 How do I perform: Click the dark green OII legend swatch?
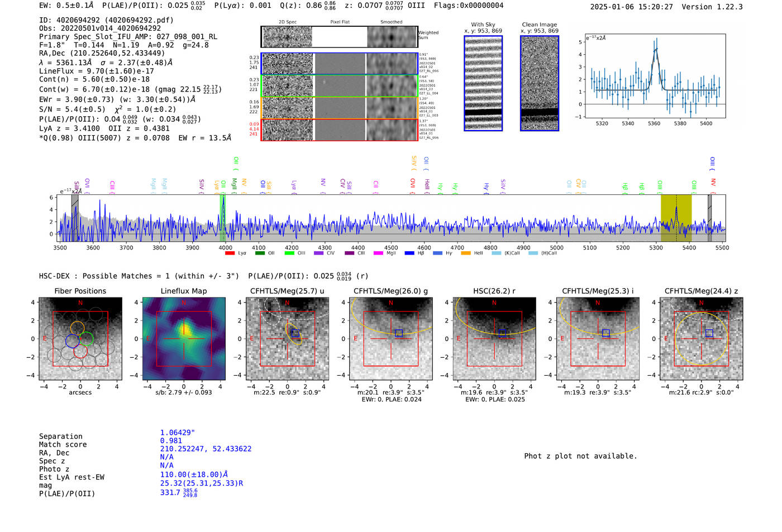pos(260,253)
